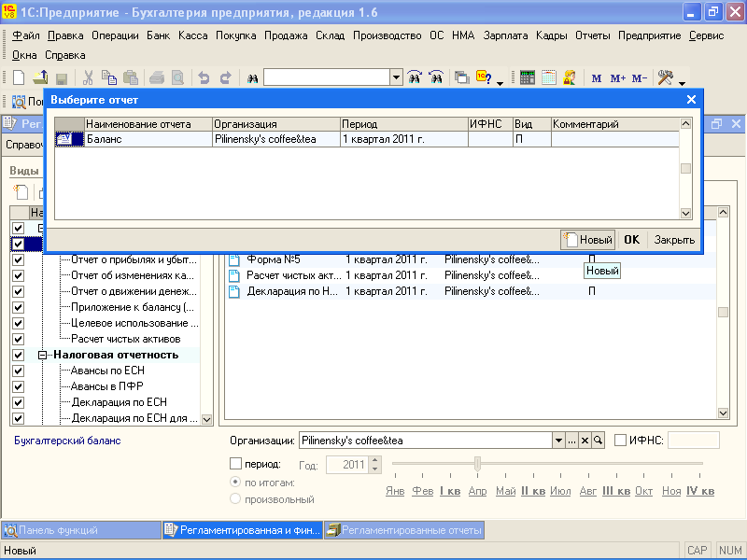Uncheck the Отчет о движении денеж... checkbox

click(18, 291)
